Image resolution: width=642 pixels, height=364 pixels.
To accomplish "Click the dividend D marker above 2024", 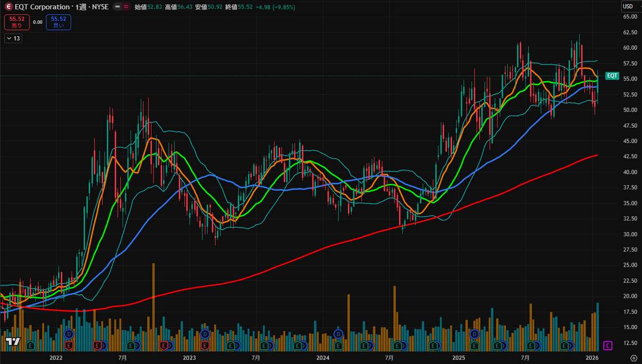I will point(339,334).
